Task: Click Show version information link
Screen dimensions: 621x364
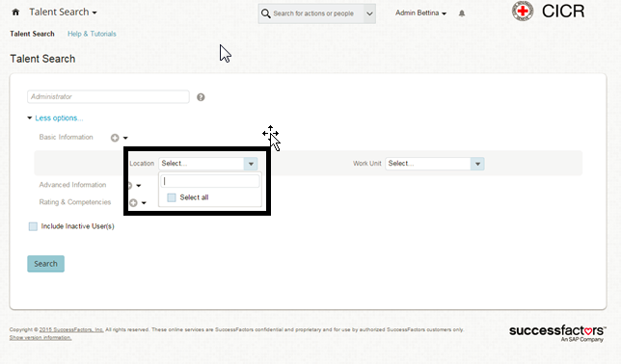Action: coord(40,337)
